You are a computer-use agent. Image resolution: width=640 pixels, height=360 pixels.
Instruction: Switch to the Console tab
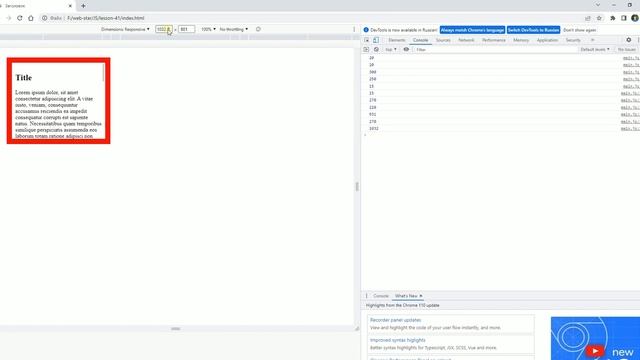[x=420, y=40]
